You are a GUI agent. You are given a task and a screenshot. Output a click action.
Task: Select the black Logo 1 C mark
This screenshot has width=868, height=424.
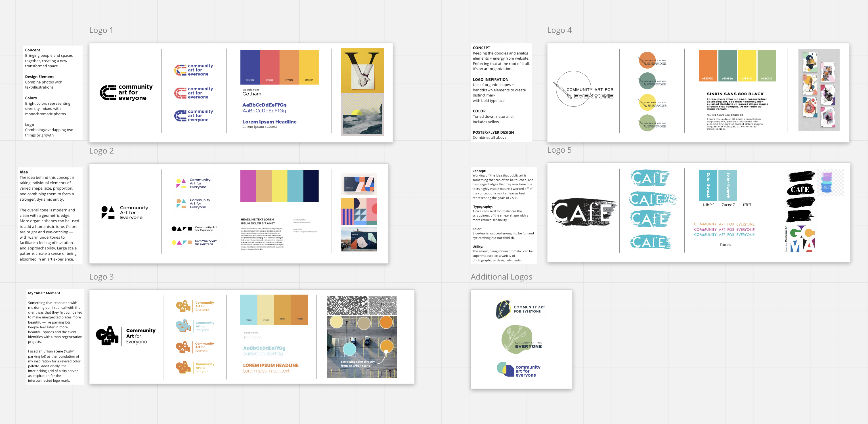[108, 93]
